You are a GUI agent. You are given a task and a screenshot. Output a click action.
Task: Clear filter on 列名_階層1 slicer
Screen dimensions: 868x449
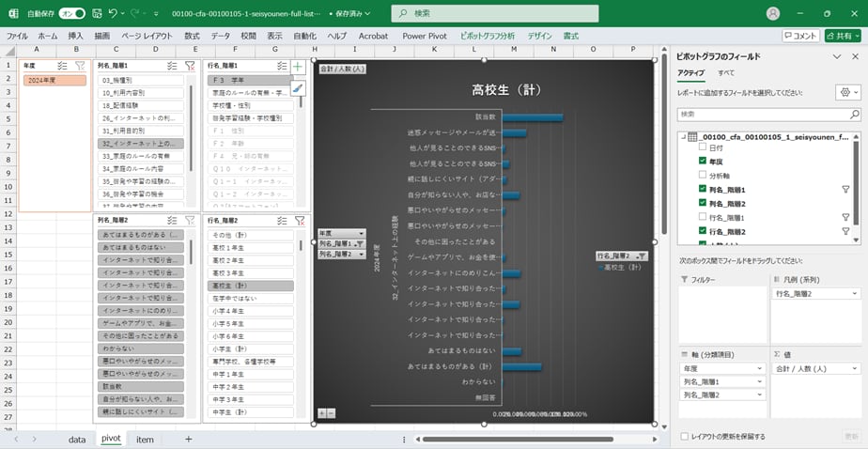coord(190,66)
